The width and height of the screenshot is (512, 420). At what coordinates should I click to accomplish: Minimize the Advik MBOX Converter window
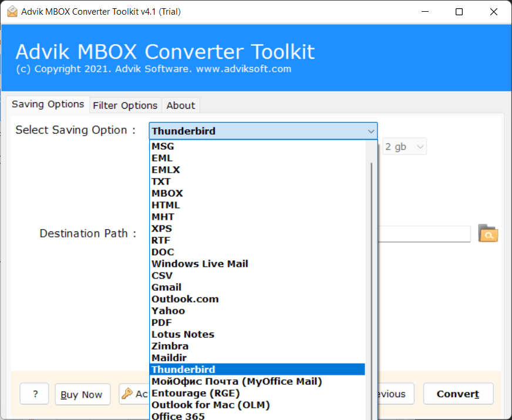click(425, 12)
